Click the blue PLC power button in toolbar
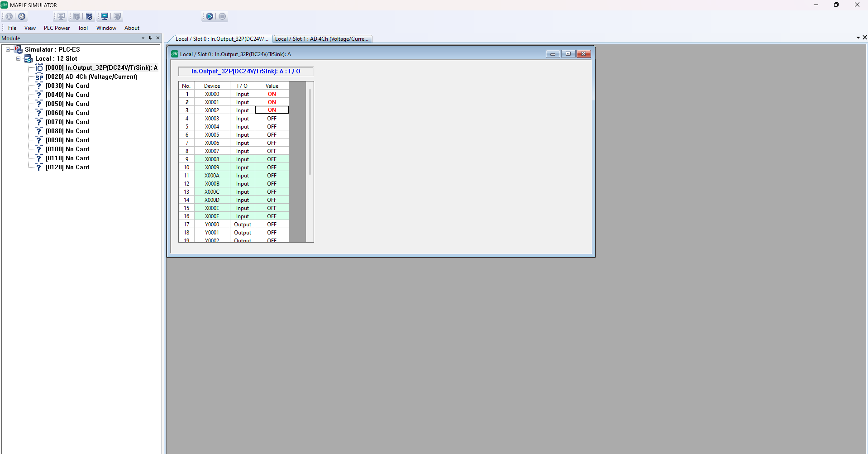 [x=22, y=16]
